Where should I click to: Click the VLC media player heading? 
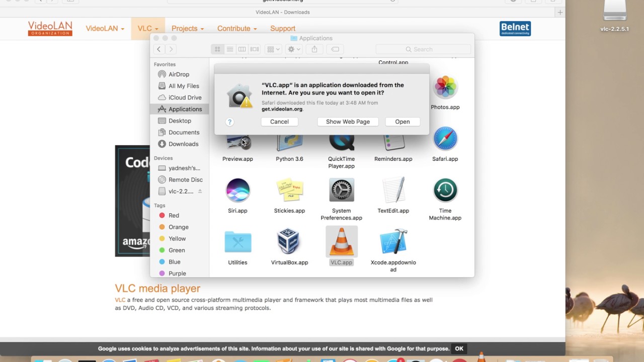tap(157, 288)
